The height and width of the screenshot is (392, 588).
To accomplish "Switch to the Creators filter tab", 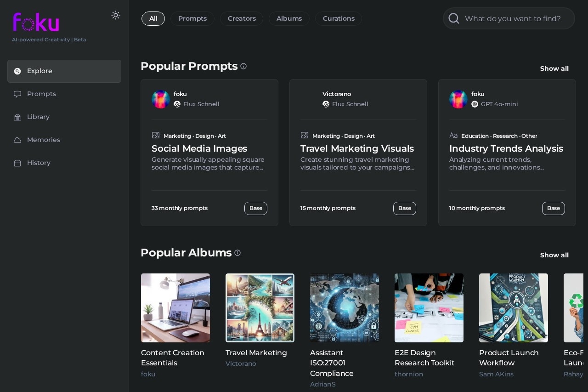I will click(x=242, y=18).
